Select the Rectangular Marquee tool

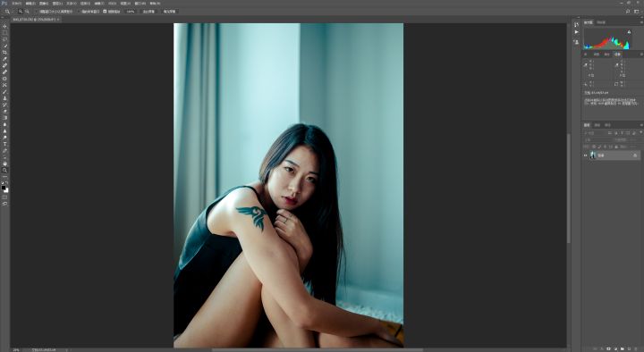coord(4,33)
